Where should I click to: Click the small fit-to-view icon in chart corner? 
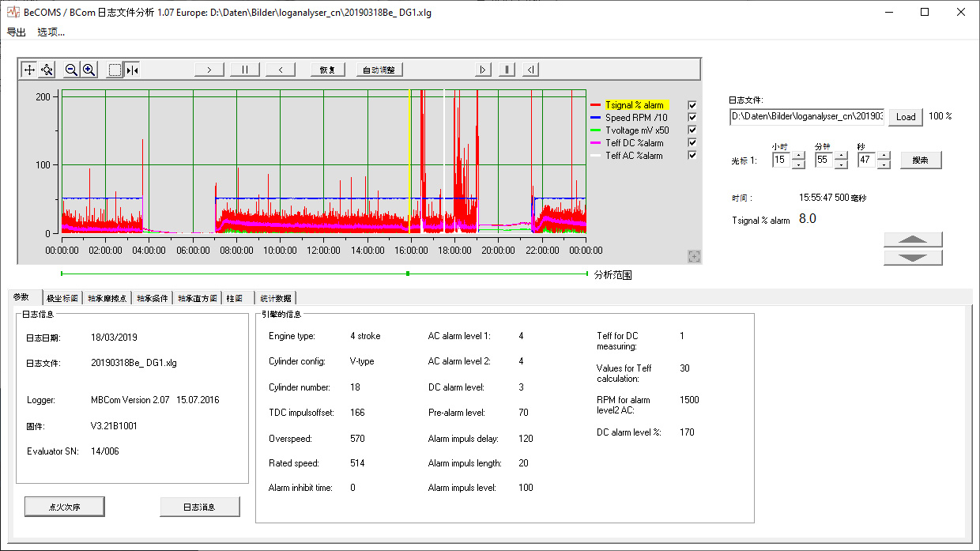[694, 255]
